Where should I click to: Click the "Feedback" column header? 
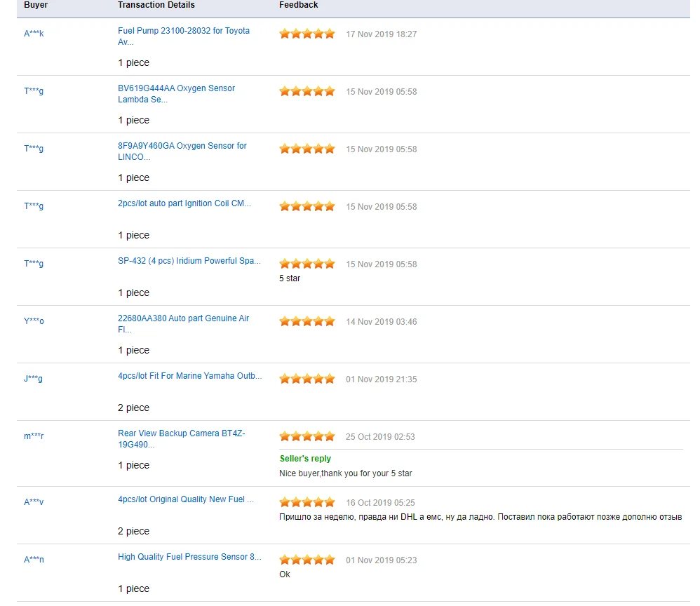(x=299, y=5)
